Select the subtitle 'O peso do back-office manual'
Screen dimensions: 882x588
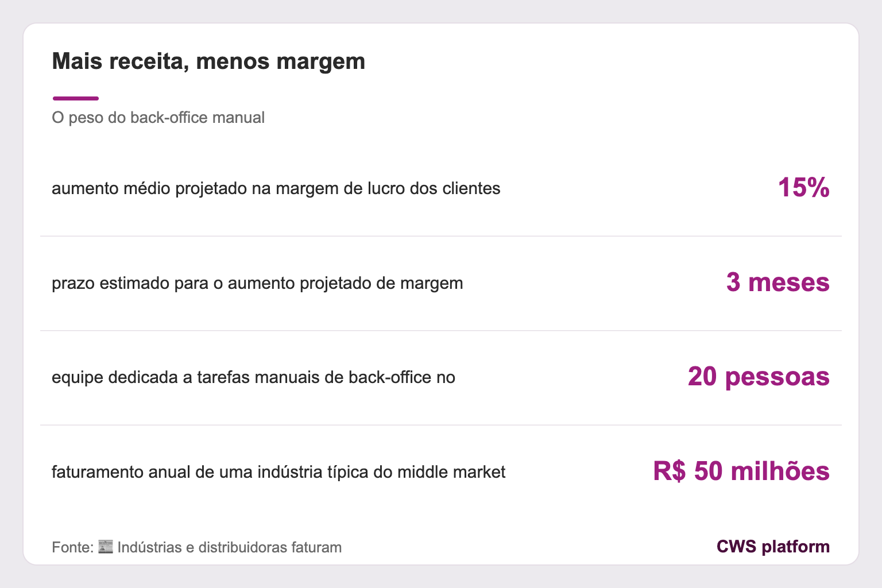click(158, 118)
